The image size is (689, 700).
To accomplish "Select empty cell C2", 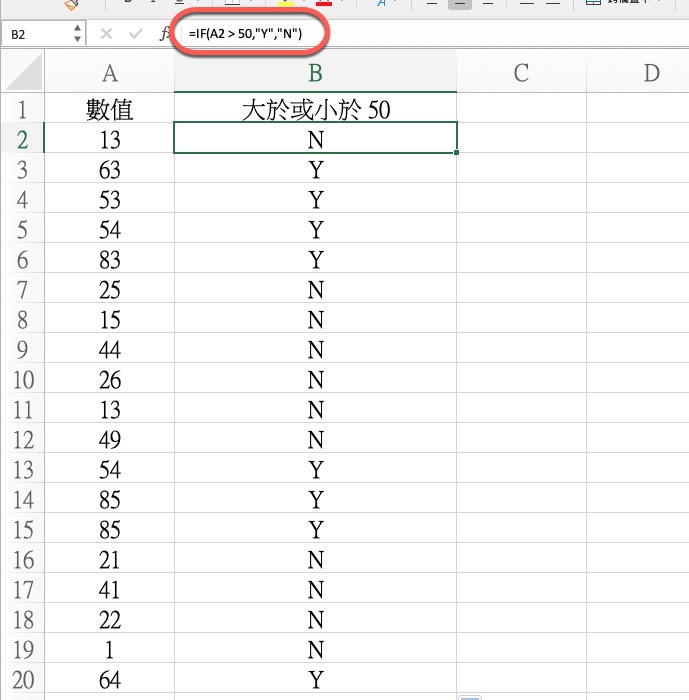I will [521, 138].
